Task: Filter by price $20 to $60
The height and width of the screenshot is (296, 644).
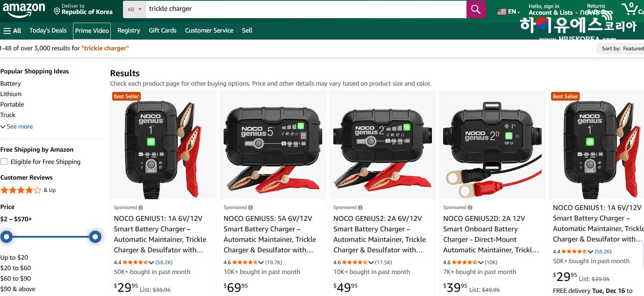Action: [16, 268]
